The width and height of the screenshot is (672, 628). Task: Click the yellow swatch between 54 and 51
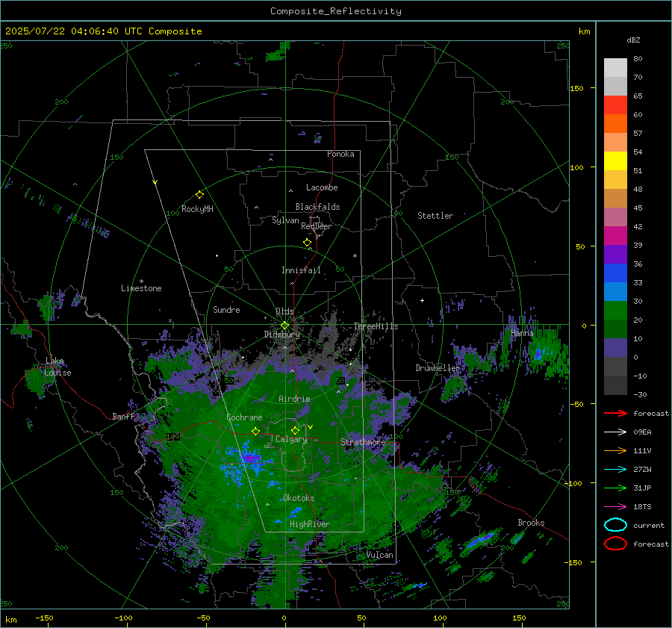[x=615, y=161]
